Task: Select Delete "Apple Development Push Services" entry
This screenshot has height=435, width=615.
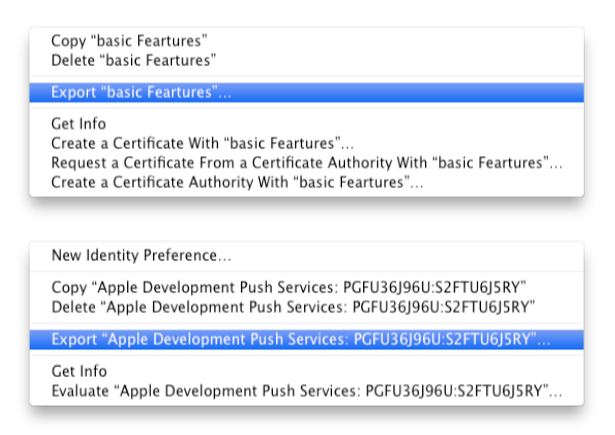Action: [x=306, y=307]
